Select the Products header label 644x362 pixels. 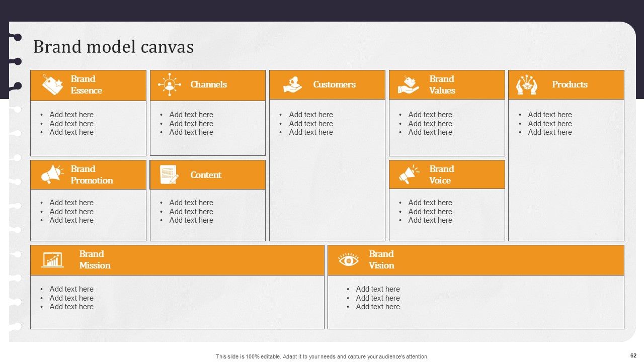pyautogui.click(x=570, y=84)
